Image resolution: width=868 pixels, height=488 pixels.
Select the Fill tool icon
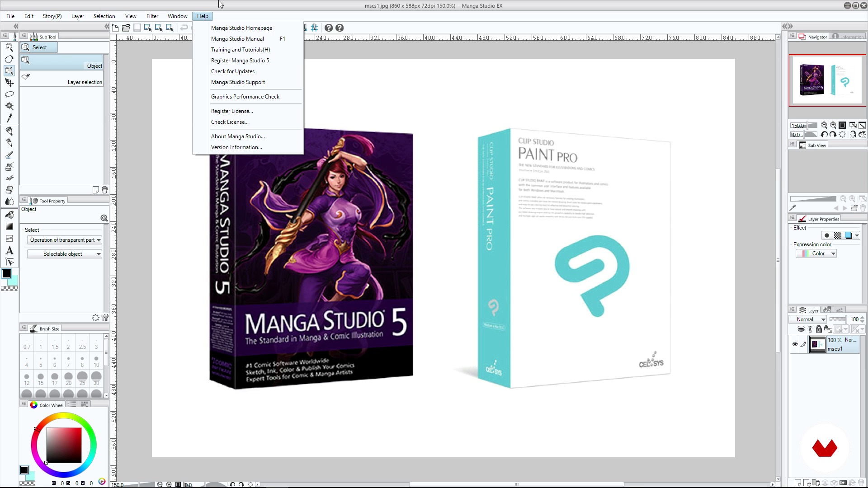pyautogui.click(x=9, y=215)
